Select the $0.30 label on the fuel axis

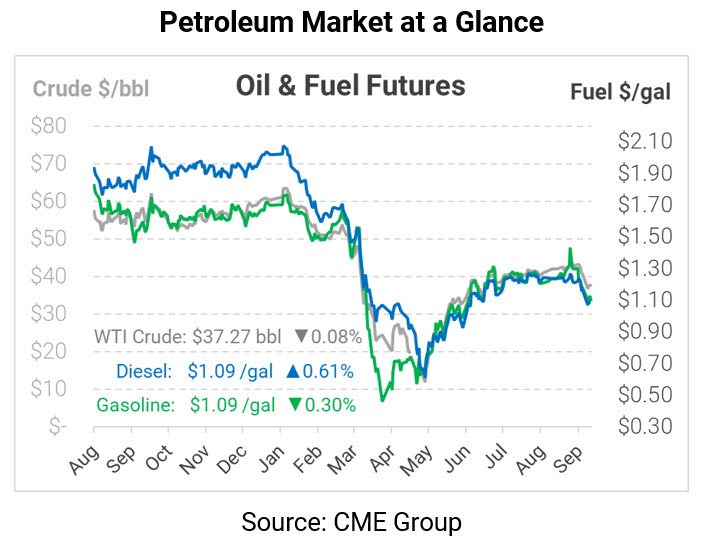[644, 426]
